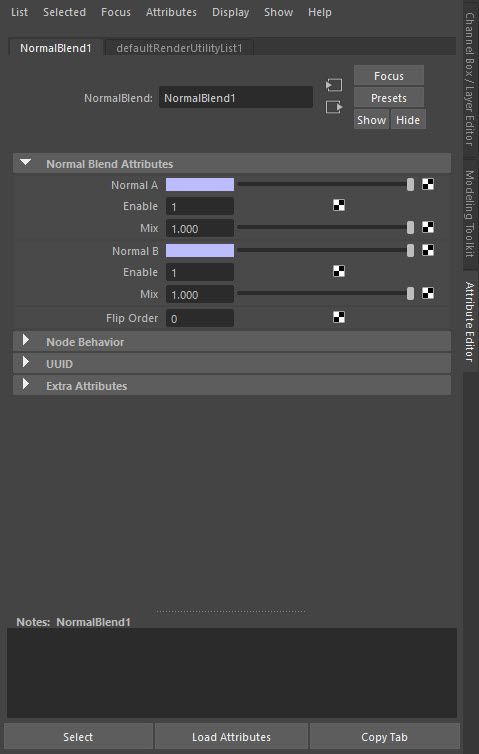Click checker map button for Normal B
This screenshot has width=479, height=754.
pos(428,250)
